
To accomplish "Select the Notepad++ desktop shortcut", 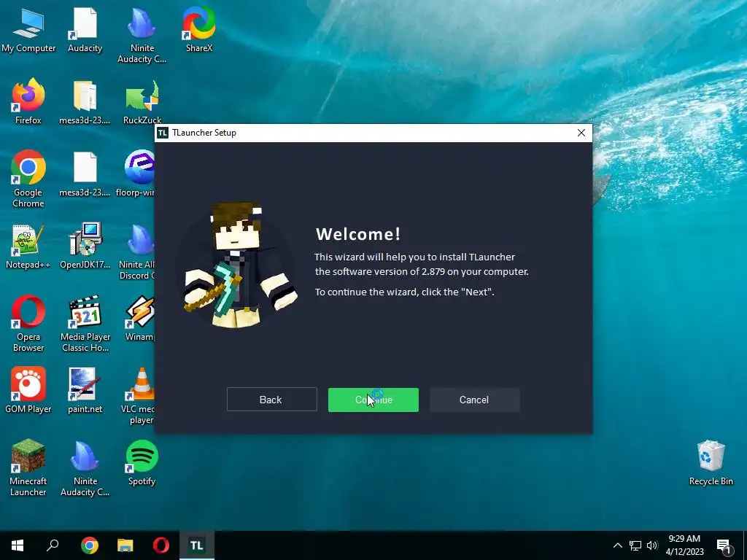I will (28, 246).
